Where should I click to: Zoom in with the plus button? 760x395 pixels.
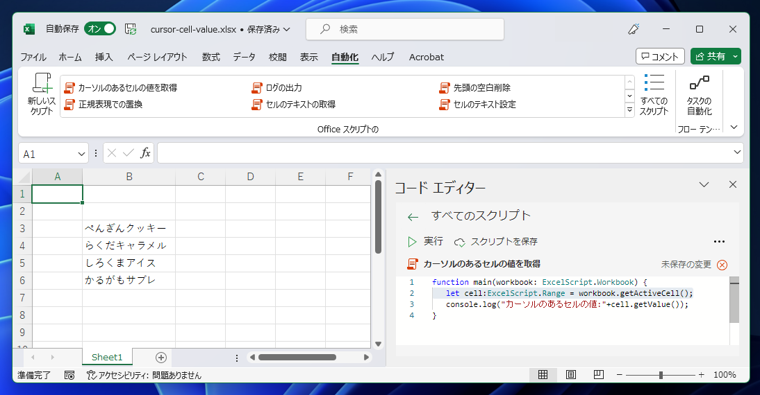pos(701,375)
